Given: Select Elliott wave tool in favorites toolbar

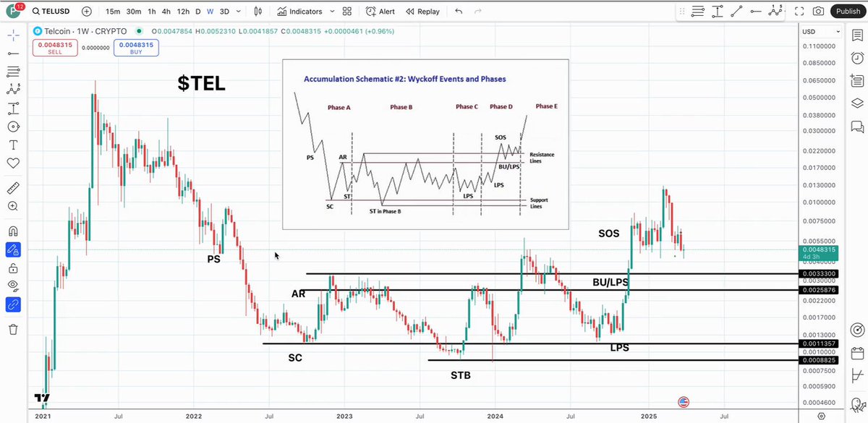Looking at the screenshot, I should [x=775, y=12].
